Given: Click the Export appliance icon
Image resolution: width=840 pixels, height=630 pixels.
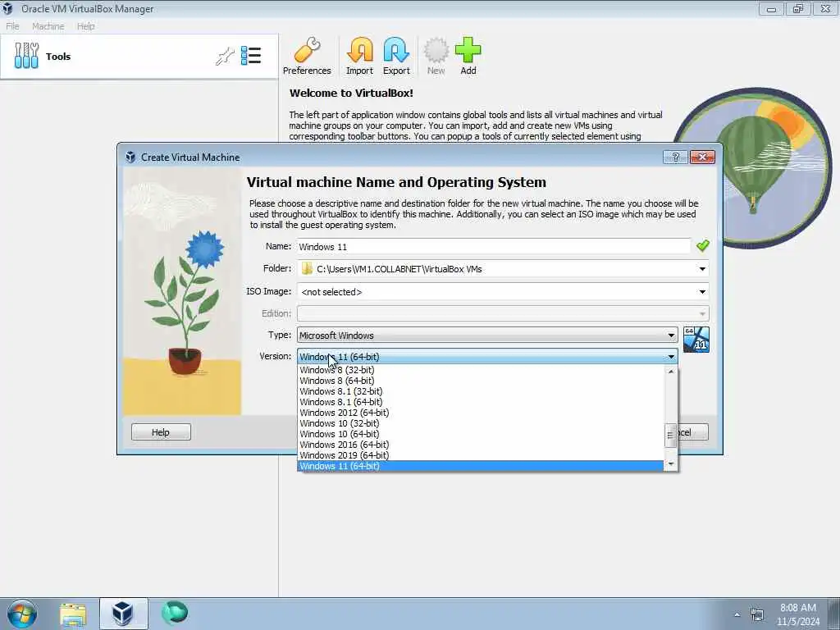Looking at the screenshot, I should pyautogui.click(x=396, y=56).
